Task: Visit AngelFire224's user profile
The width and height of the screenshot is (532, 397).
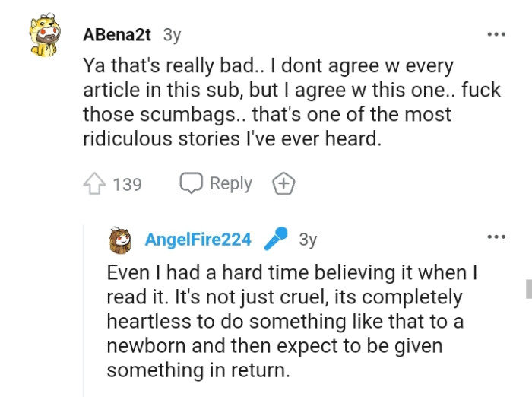Action: 198,240
